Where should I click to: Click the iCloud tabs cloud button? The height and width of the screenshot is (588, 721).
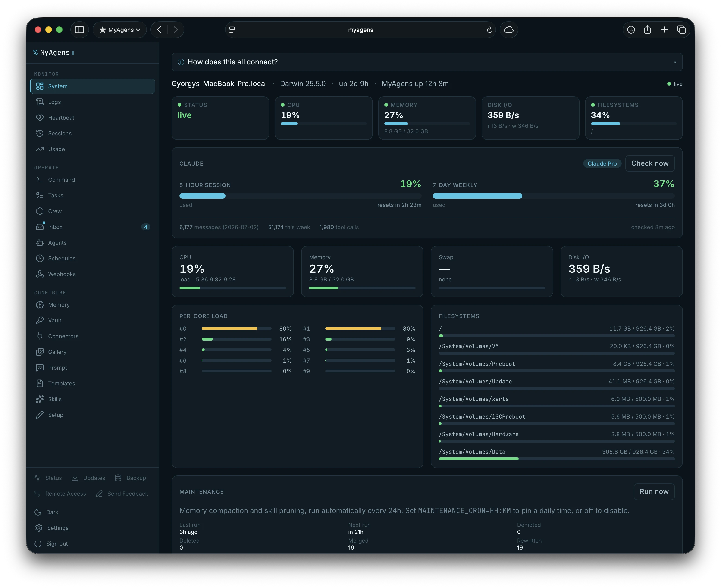(508, 29)
